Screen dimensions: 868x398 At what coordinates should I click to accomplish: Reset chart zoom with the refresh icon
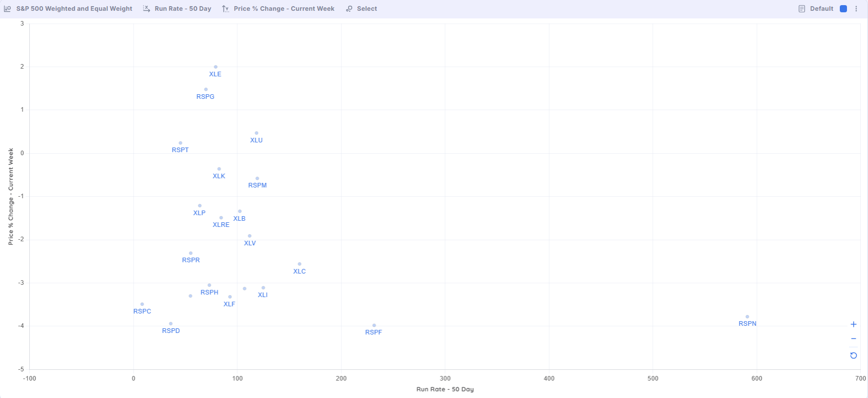[x=854, y=355]
